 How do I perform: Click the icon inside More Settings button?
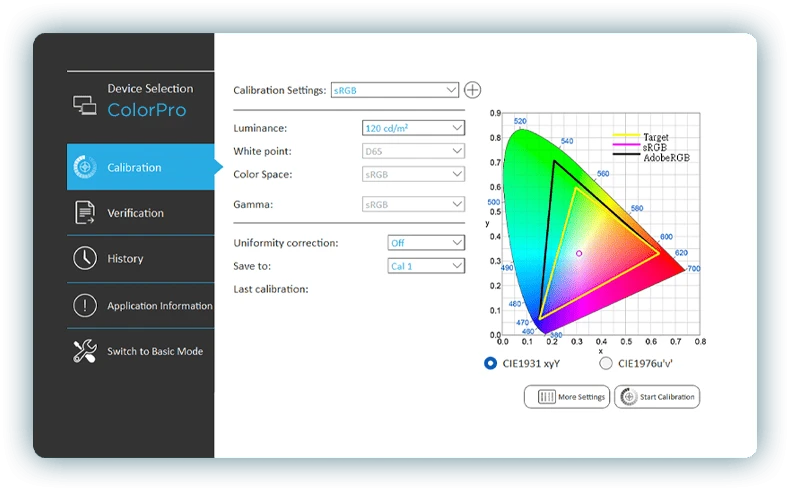click(x=546, y=397)
